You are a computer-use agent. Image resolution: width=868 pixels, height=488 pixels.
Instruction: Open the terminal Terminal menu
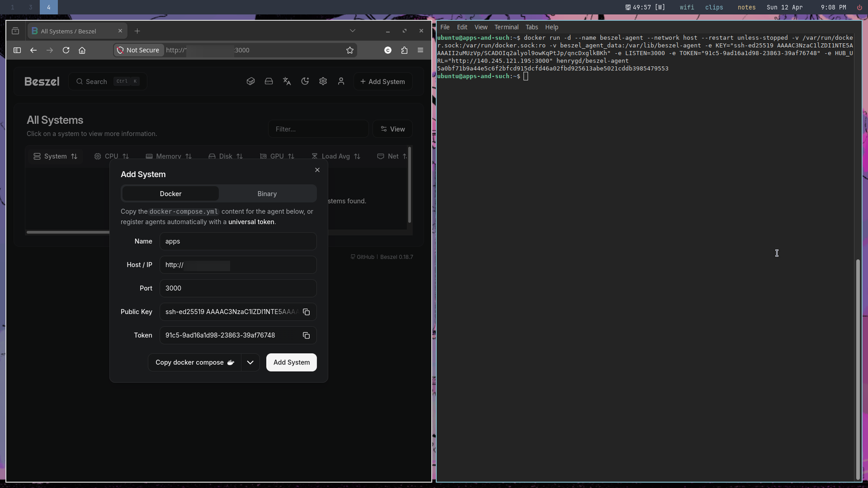pyautogui.click(x=506, y=27)
